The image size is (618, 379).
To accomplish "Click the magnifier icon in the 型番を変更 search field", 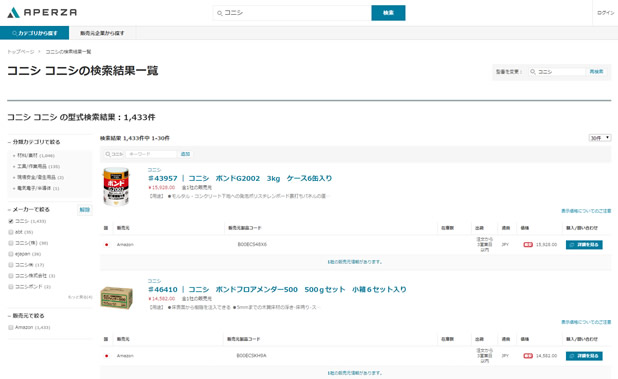I will point(533,72).
